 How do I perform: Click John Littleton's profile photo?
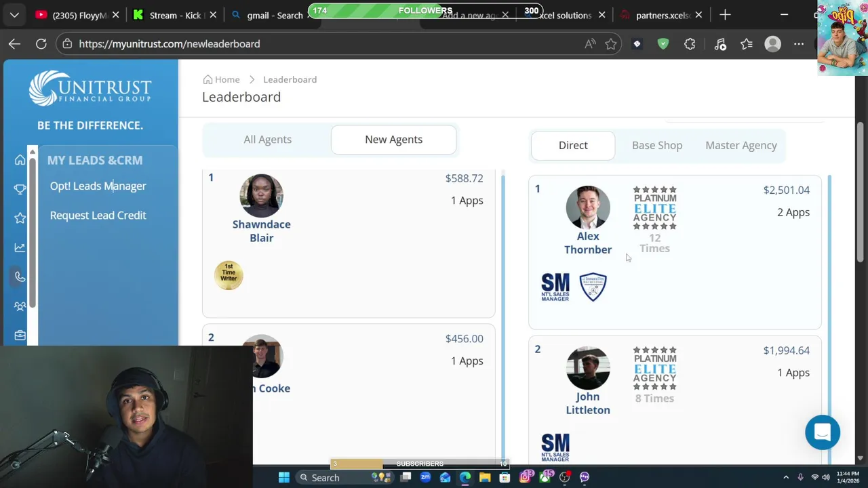click(x=588, y=368)
